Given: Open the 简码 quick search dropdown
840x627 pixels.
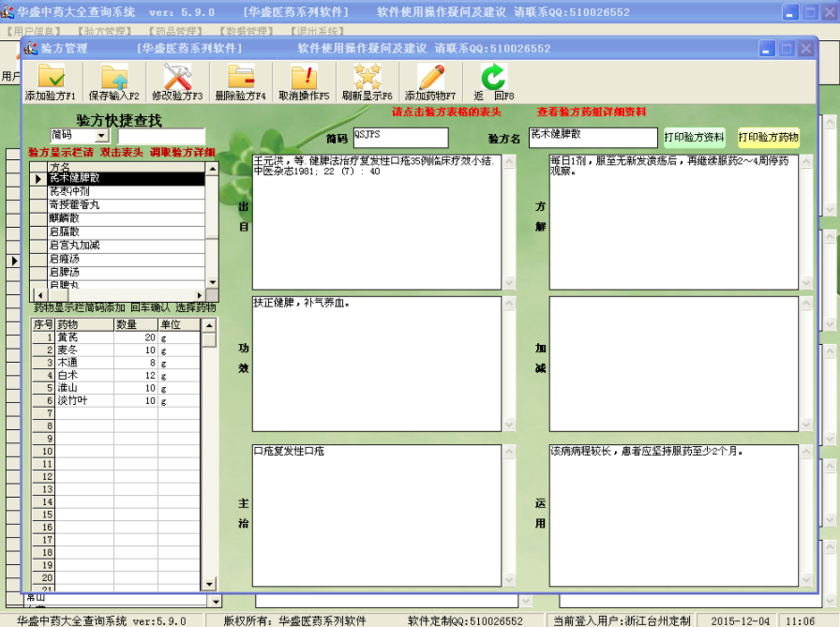Looking at the screenshot, I should click(x=102, y=136).
